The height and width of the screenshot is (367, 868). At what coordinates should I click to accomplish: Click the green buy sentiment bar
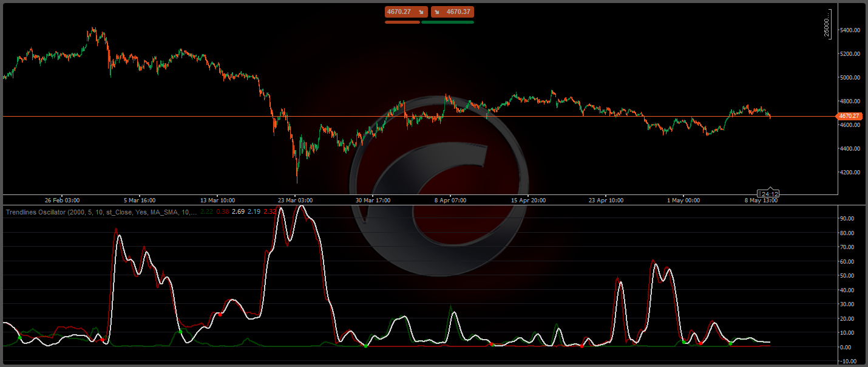click(447, 22)
